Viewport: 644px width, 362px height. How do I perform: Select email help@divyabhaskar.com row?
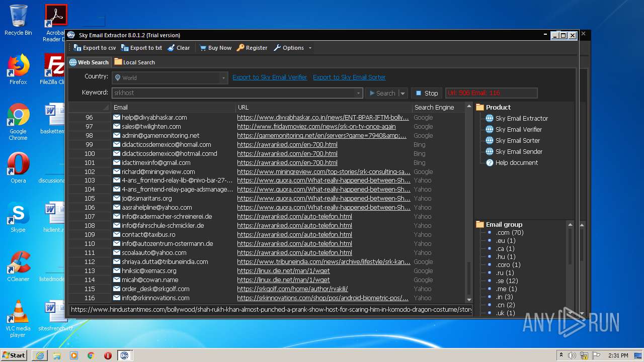154,117
